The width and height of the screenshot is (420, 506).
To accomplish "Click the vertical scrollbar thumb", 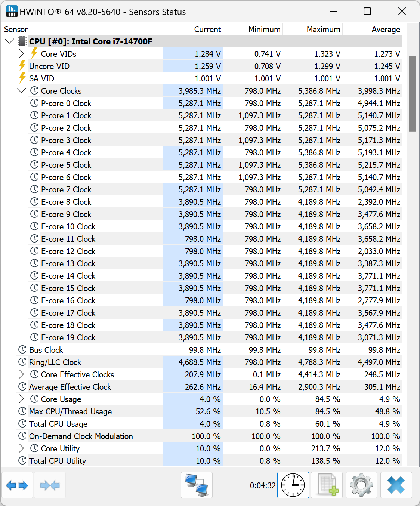I will pos(413,93).
